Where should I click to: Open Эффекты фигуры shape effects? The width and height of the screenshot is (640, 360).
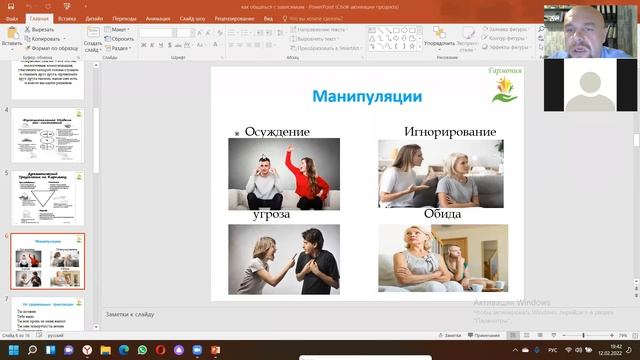[x=506, y=47]
